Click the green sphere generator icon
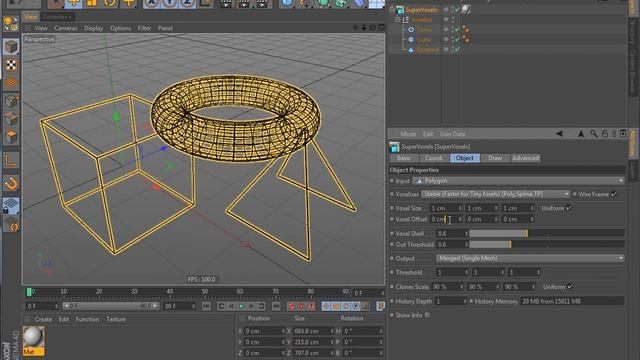Screen dimensions: 640x360 point(323,3)
